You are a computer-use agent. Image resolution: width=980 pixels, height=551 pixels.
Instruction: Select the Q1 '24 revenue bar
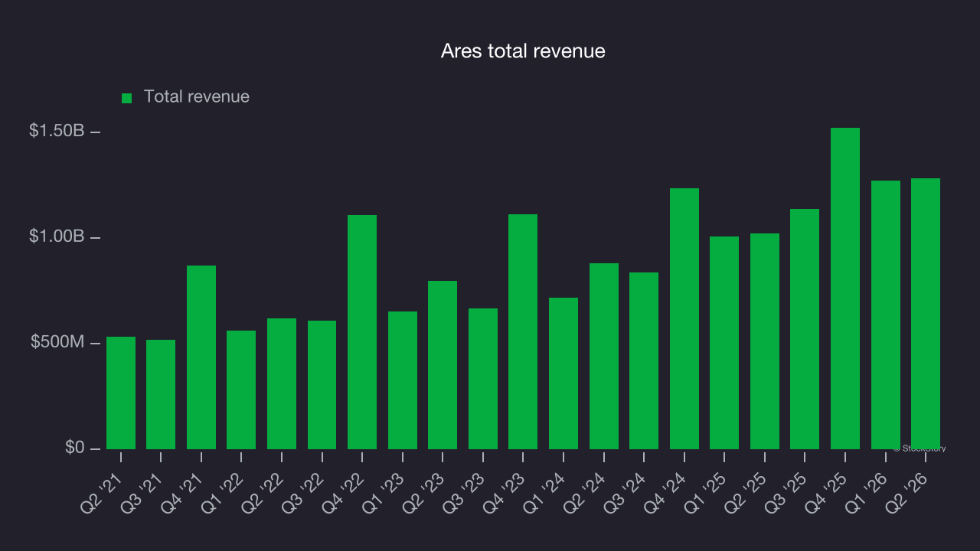tap(563, 373)
